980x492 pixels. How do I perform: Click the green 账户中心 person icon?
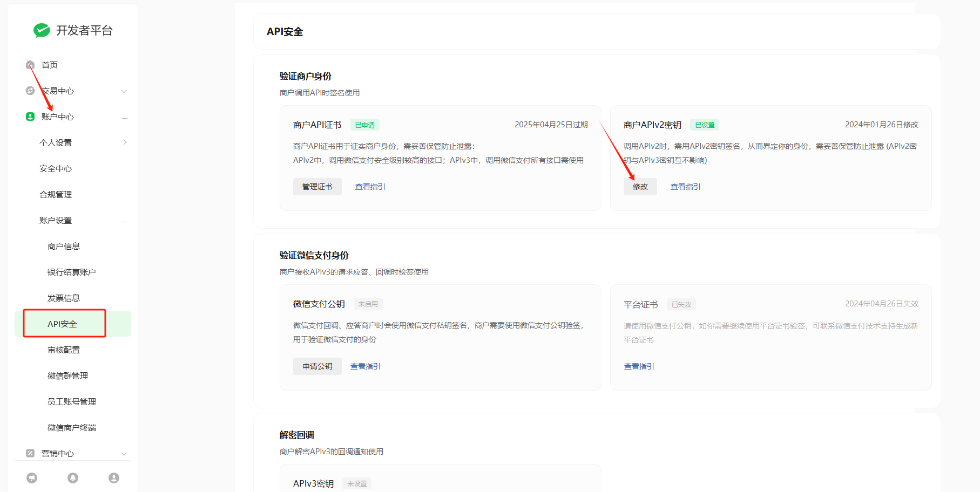pyautogui.click(x=30, y=117)
